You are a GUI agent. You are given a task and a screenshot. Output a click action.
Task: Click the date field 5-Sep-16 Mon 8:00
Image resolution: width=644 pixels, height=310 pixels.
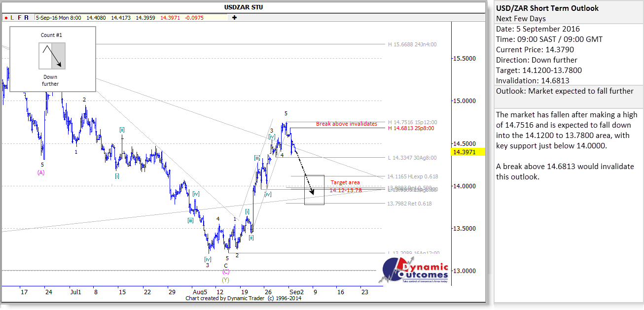[58, 18]
